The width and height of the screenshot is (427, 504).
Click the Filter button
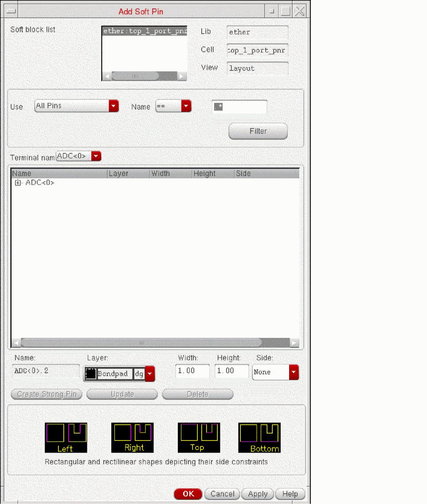258,131
